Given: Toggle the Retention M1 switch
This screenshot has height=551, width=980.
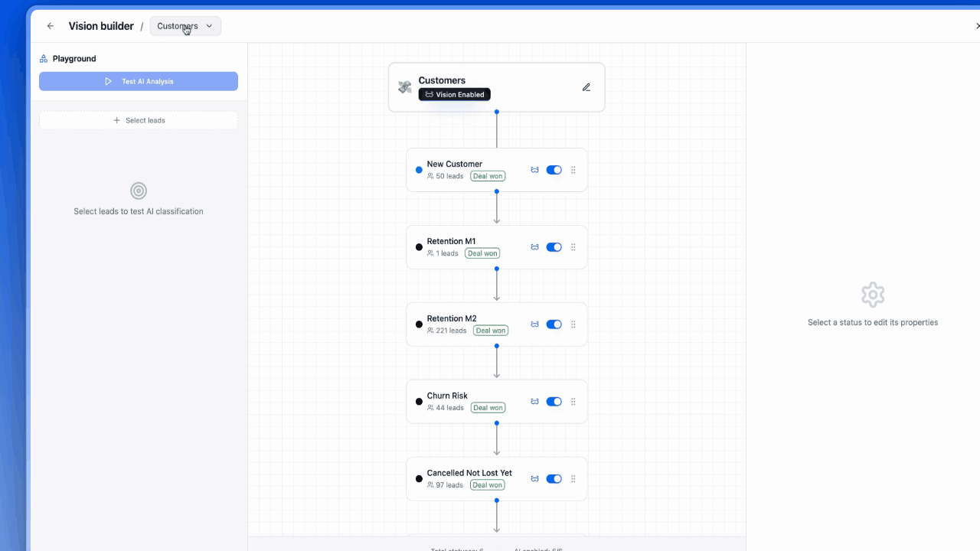Looking at the screenshot, I should 554,247.
